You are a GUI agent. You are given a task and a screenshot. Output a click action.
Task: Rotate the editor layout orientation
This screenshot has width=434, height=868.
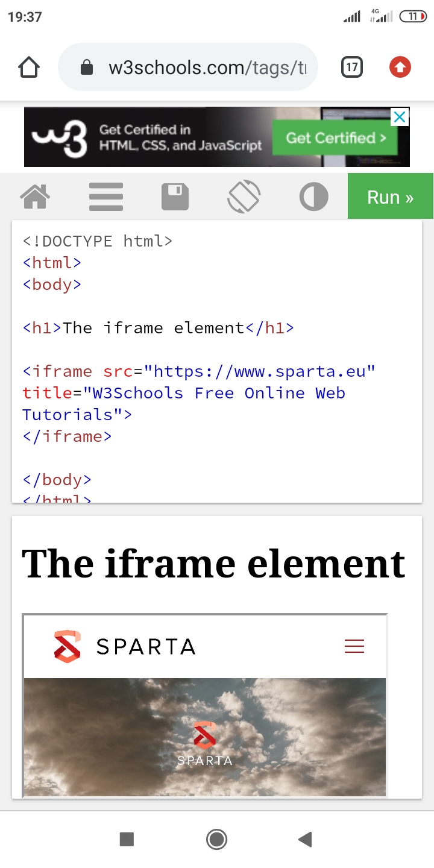click(x=244, y=197)
